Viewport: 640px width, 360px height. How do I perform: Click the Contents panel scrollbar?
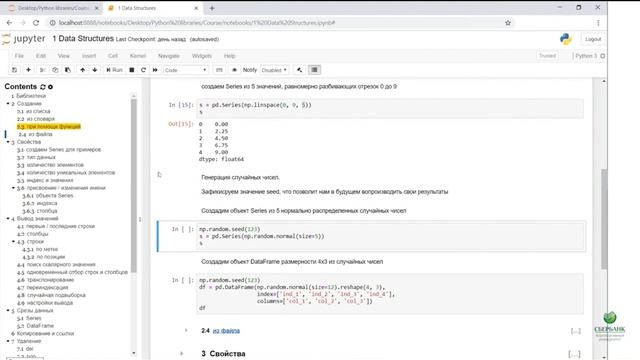coord(134,186)
